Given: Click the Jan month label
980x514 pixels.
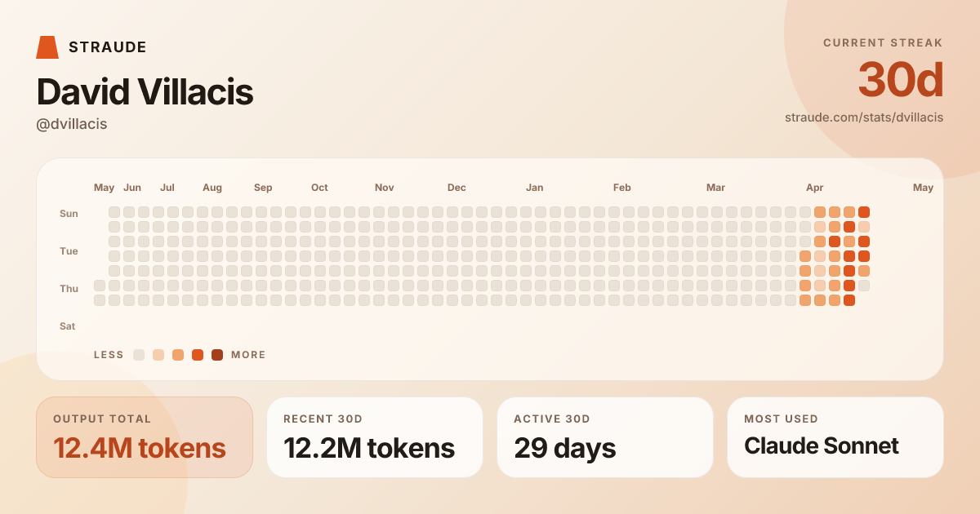Looking at the screenshot, I should [535, 188].
